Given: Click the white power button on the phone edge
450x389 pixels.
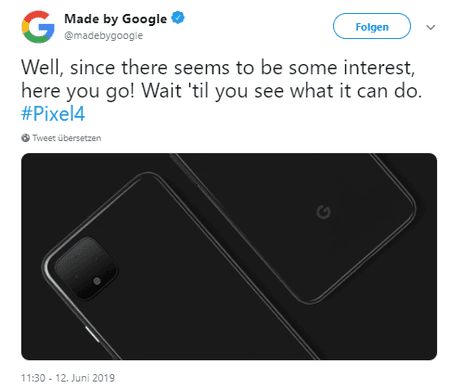Looking at the screenshot, I should (x=92, y=334).
